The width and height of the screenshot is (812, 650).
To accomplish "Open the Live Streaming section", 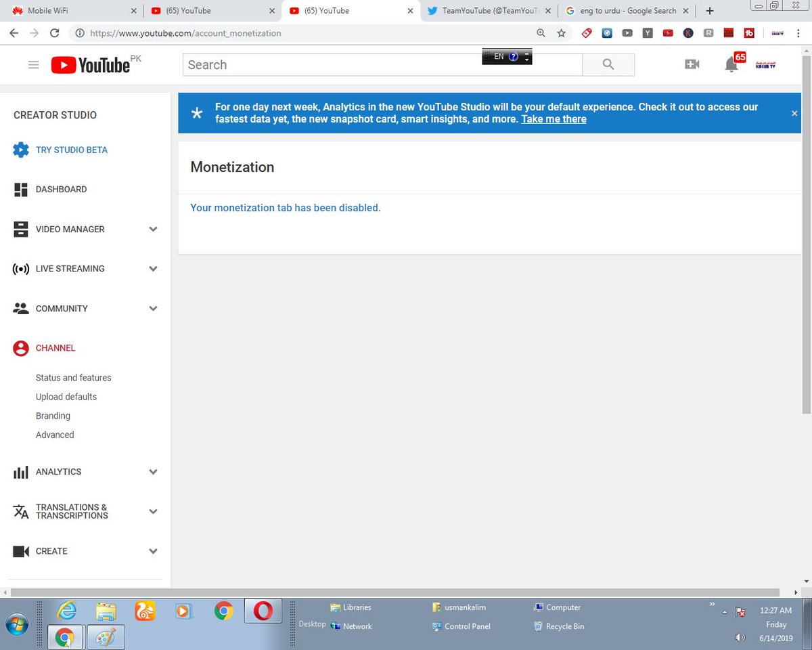I will pos(70,269).
